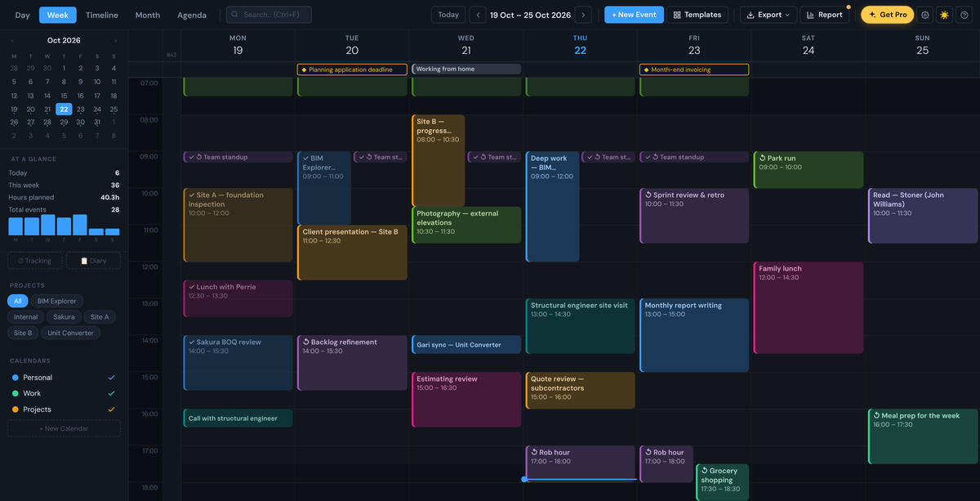Open Working from home all-day event
Viewport: 980px width, 501px height.
click(x=466, y=69)
